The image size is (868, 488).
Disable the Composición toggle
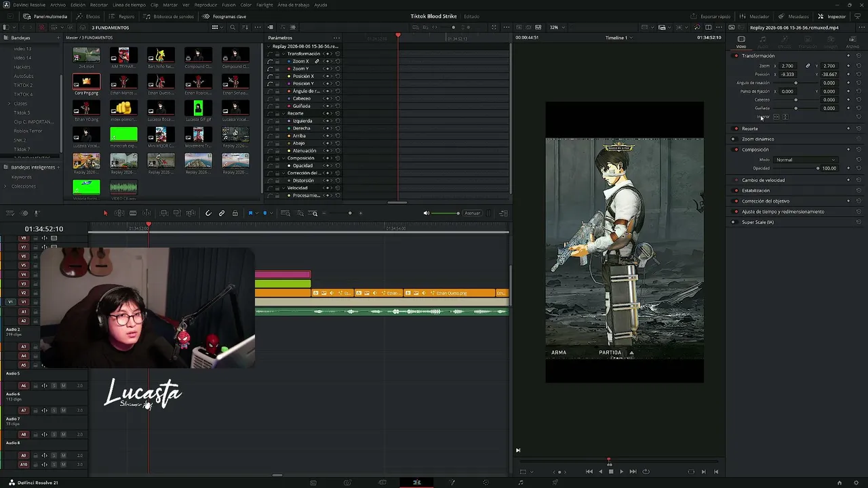[x=736, y=150]
